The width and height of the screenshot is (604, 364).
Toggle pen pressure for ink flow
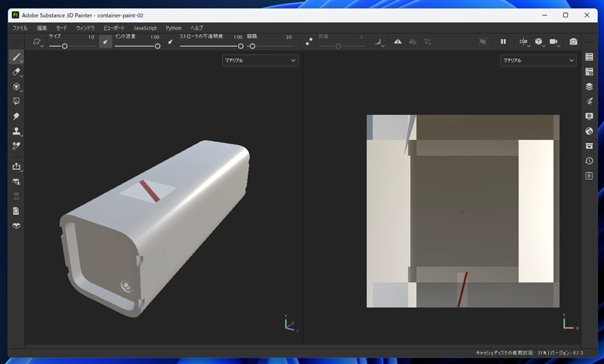[x=171, y=42]
